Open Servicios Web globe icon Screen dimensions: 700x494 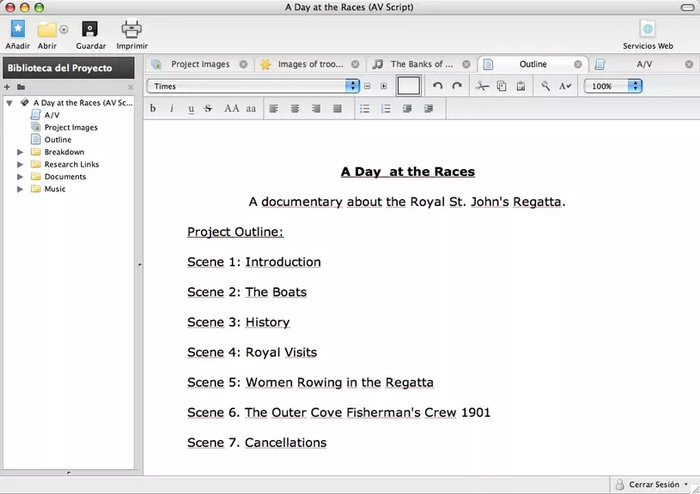[648, 29]
